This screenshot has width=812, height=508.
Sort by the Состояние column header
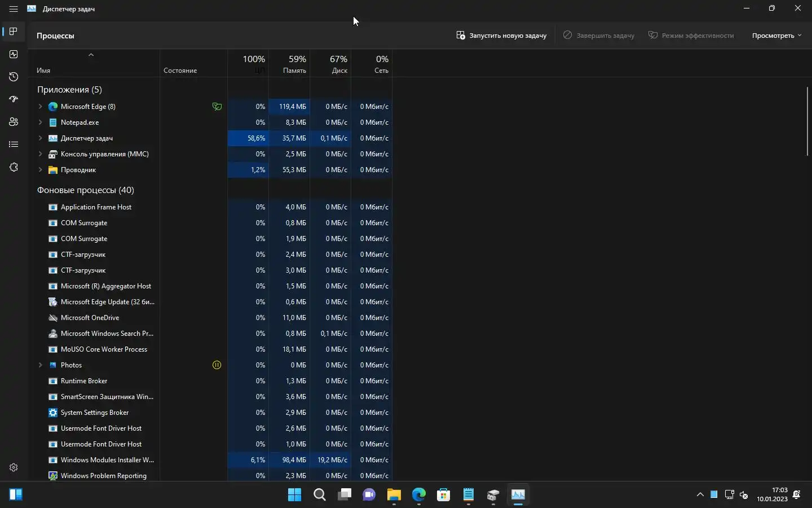click(x=193, y=63)
